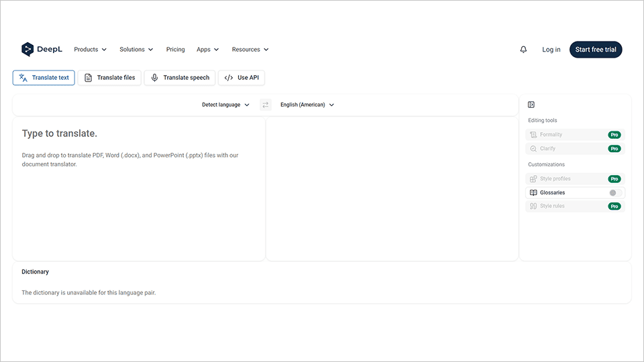Viewport: 644px width, 362px height.
Task: Click the empty translation output panel
Action: (392, 189)
